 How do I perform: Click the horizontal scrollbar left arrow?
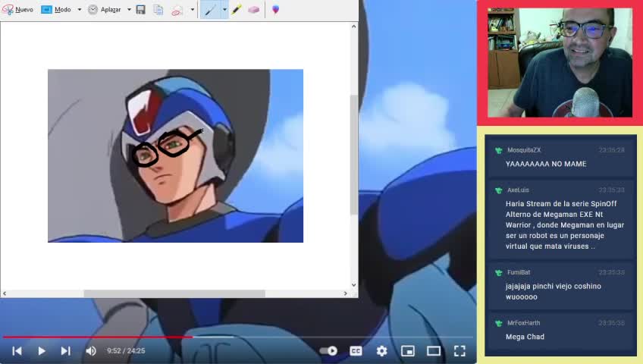pyautogui.click(x=5, y=293)
